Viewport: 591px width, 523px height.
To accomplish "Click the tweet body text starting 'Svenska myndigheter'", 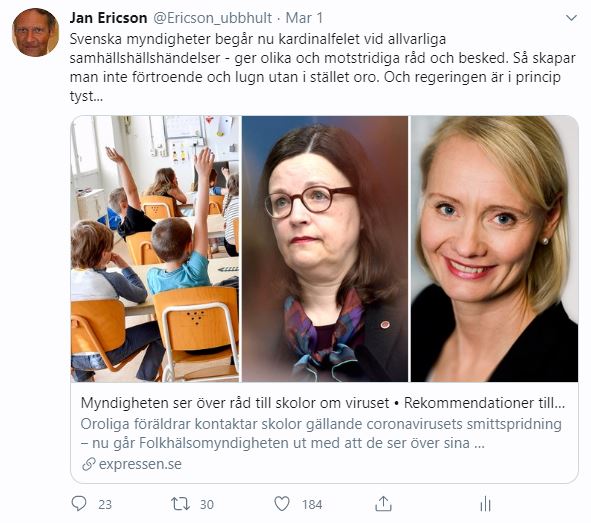I will point(323,68).
